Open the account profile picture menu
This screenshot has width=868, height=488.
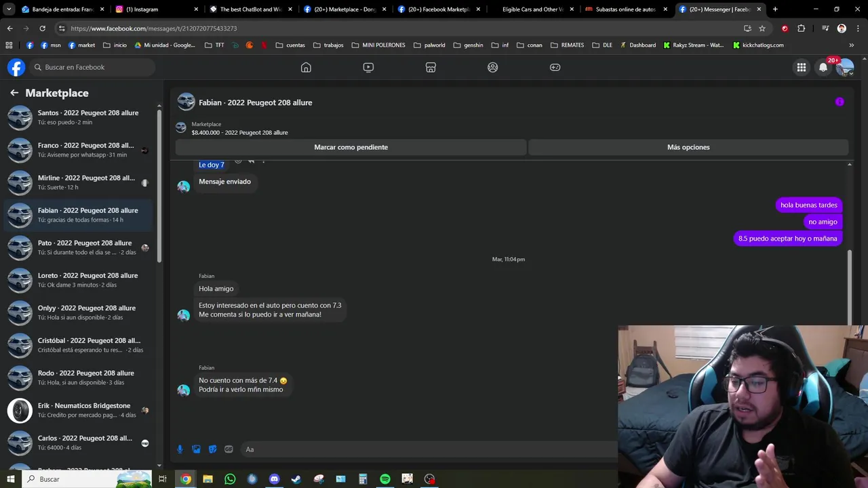[845, 67]
